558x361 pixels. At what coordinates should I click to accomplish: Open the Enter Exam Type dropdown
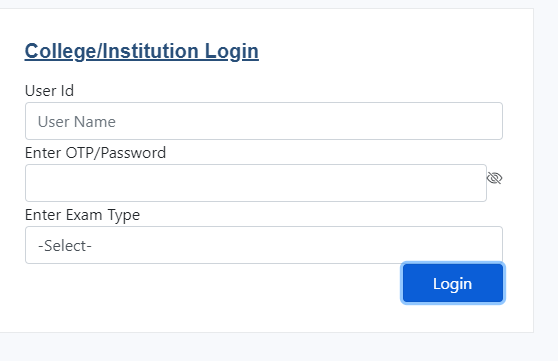tap(264, 245)
